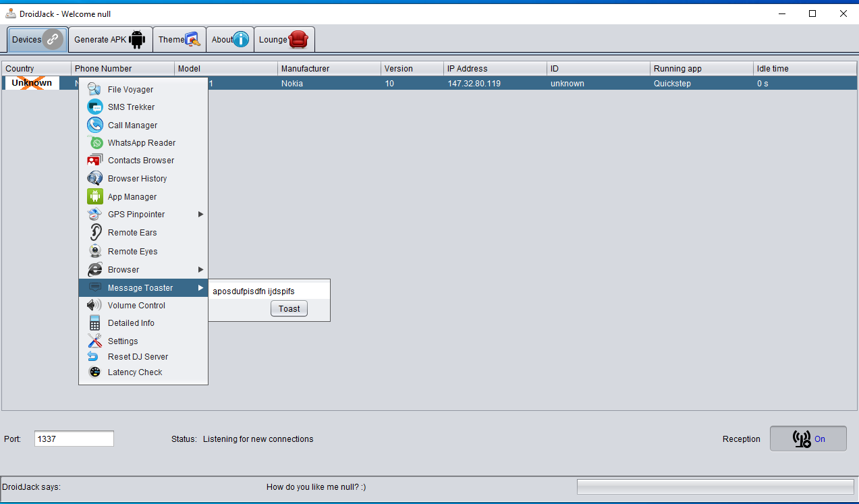Click the Volume Control speaker icon
Screen dimensions: 859x504
tap(94, 305)
